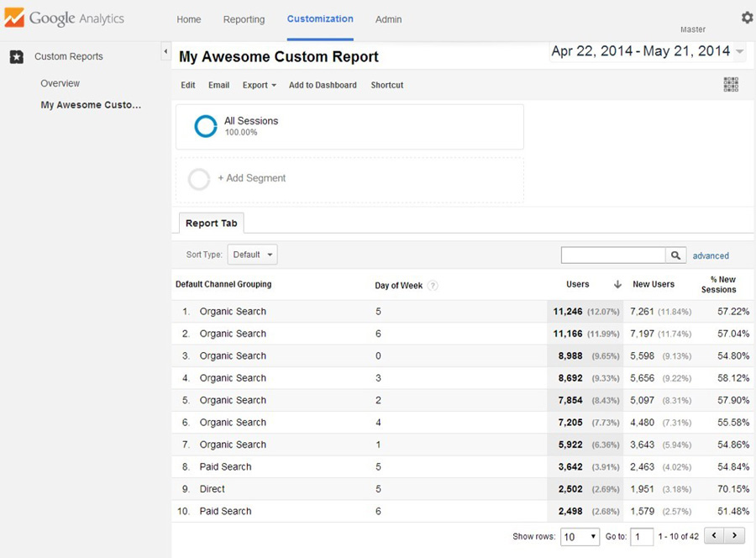Go to next page of results
The image size is (756, 558).
point(735,535)
